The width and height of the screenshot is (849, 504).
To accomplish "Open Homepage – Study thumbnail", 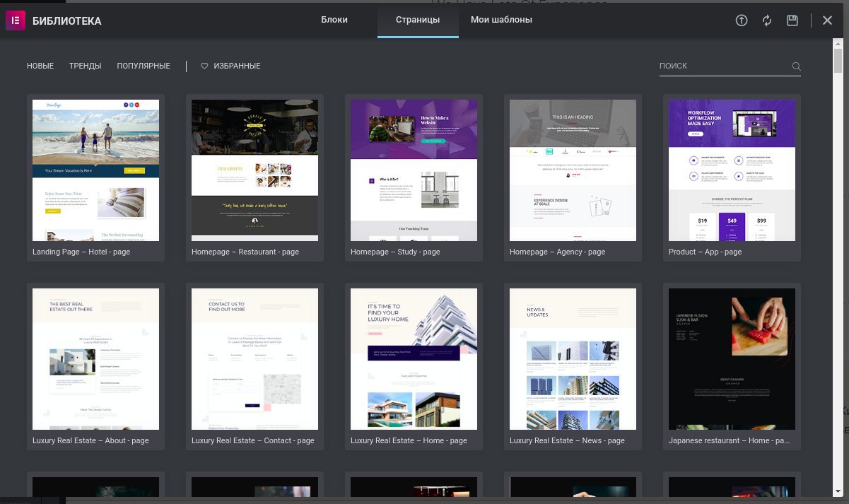I will 414,170.
